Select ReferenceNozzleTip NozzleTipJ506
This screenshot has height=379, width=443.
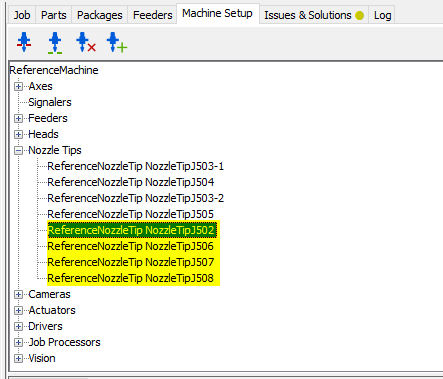130,246
